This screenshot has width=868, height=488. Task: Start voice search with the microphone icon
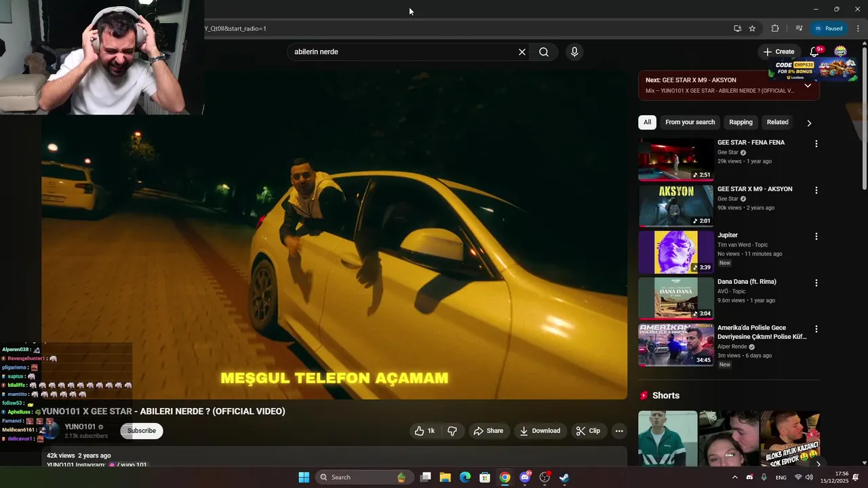574,52
